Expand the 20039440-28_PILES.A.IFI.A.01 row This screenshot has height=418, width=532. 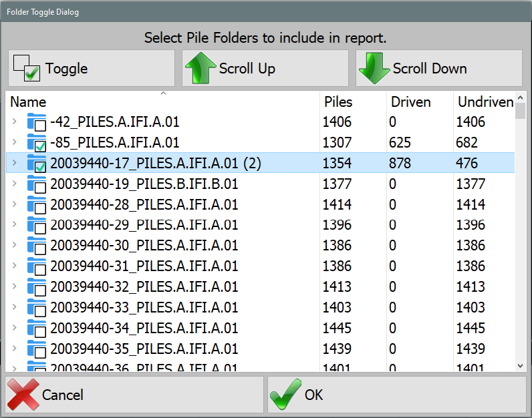(14, 204)
